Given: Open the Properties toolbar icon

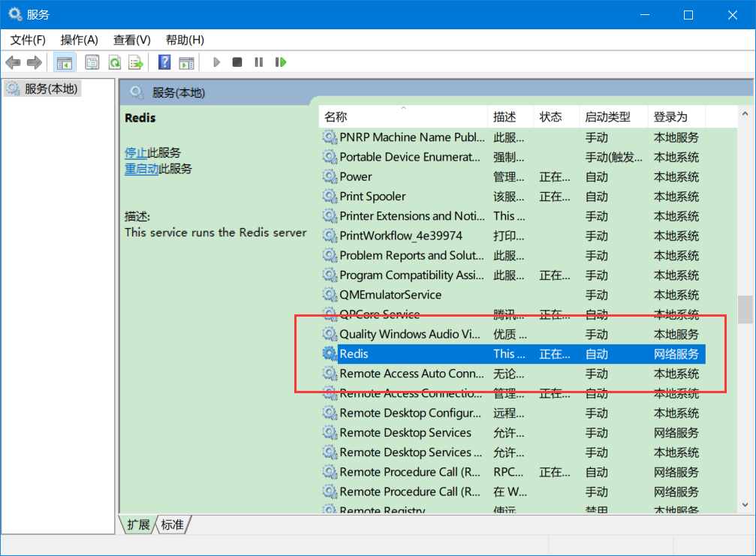Looking at the screenshot, I should pos(92,62).
